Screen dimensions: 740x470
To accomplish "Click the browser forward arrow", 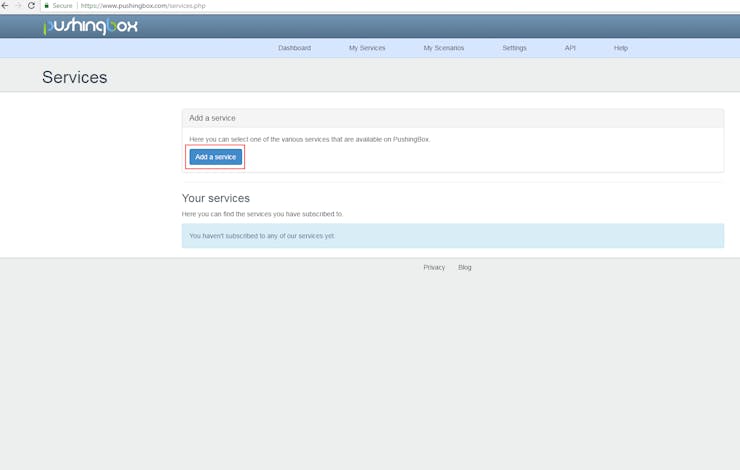I will (18, 6).
